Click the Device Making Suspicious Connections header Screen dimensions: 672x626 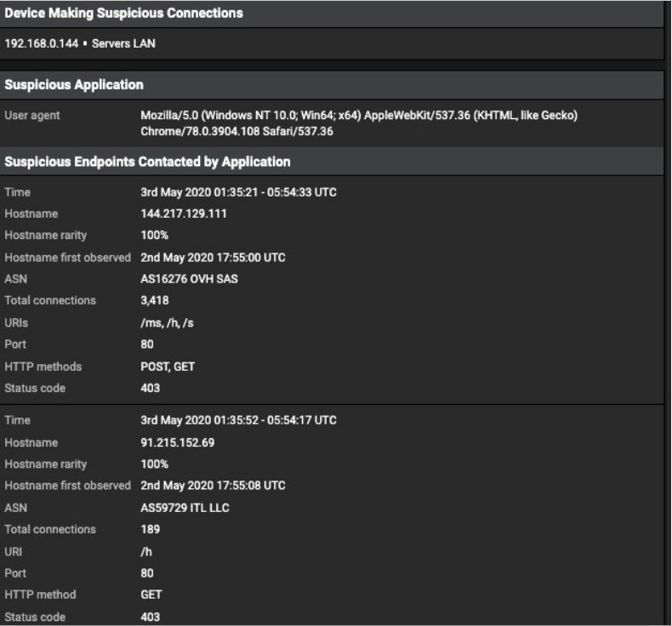124,13
